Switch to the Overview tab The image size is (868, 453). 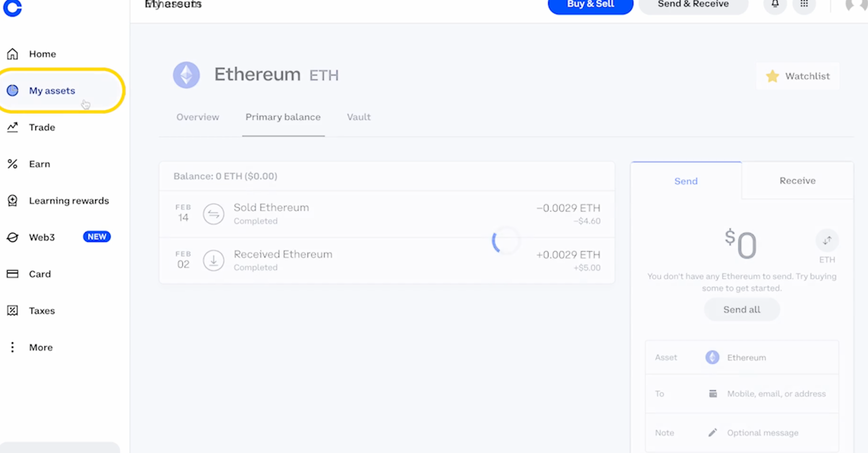point(197,117)
